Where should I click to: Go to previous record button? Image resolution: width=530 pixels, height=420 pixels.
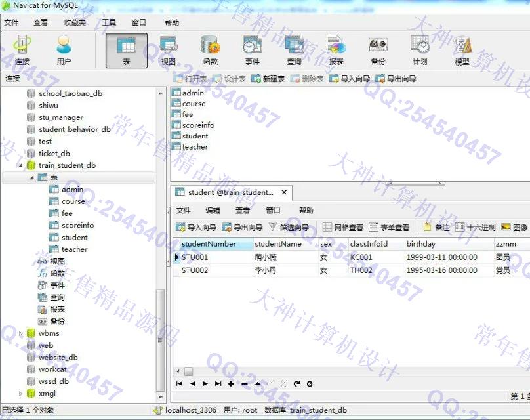coord(192,383)
